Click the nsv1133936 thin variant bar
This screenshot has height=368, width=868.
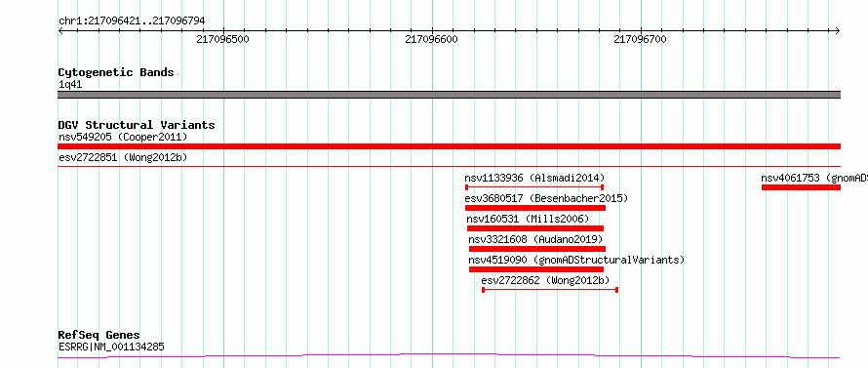tap(534, 187)
